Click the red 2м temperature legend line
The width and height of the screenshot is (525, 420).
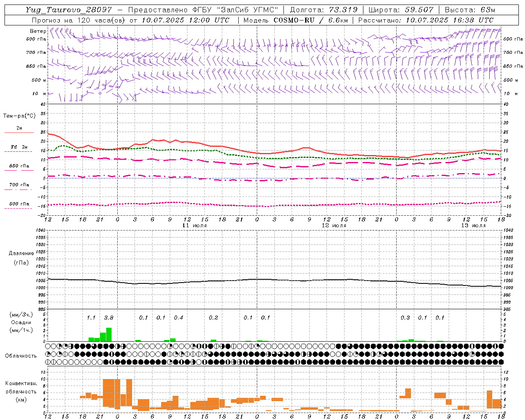[x=19, y=133]
